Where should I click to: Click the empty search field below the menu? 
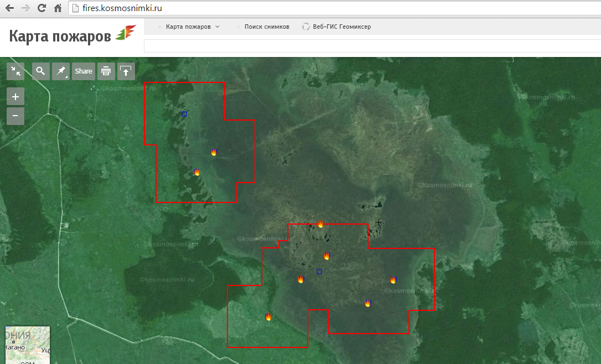371,46
